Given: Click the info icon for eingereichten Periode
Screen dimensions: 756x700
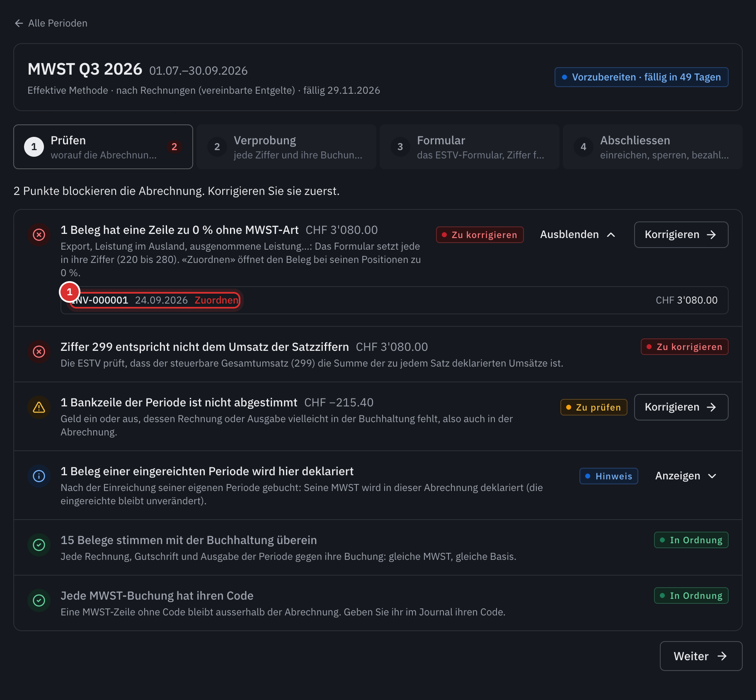Looking at the screenshot, I should (x=39, y=476).
